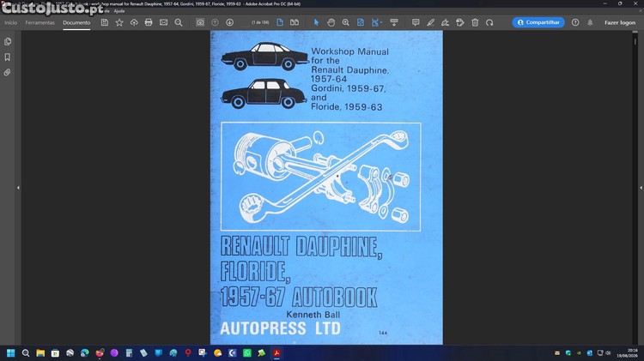Open WhatsApp from the taskbar
This screenshot has height=361, width=644.
point(246,352)
